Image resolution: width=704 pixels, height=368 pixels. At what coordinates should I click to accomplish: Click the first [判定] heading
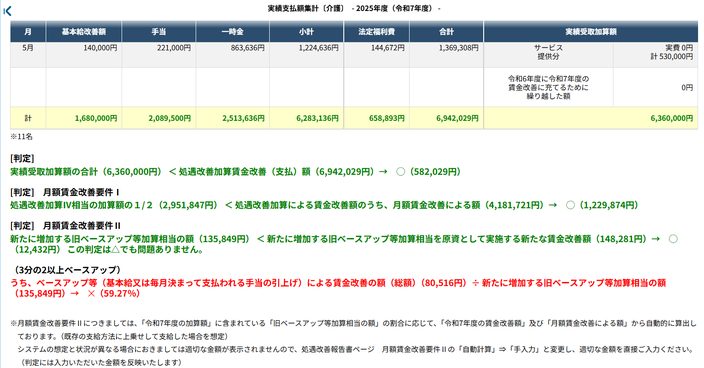(x=22, y=158)
